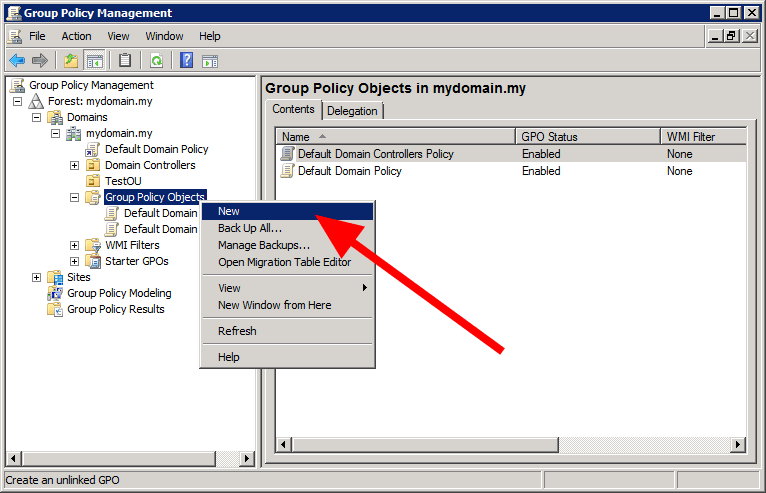The height and width of the screenshot is (493, 766).
Task: Open Help via the blue question-mark icon
Action: (186, 60)
